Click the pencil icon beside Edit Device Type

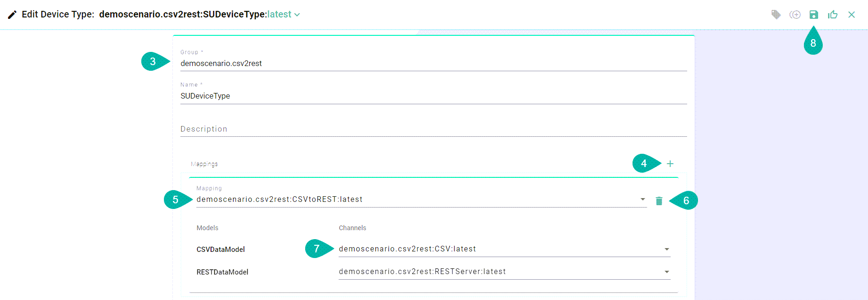(x=12, y=15)
